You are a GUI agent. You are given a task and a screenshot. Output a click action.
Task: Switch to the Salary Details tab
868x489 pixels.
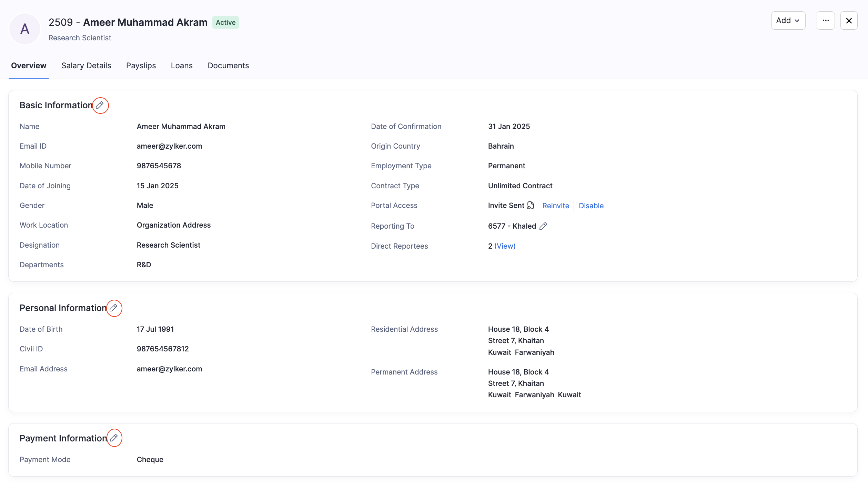pos(86,66)
